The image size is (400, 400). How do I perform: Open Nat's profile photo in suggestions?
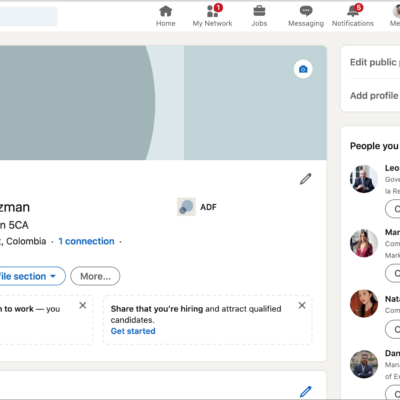click(364, 303)
